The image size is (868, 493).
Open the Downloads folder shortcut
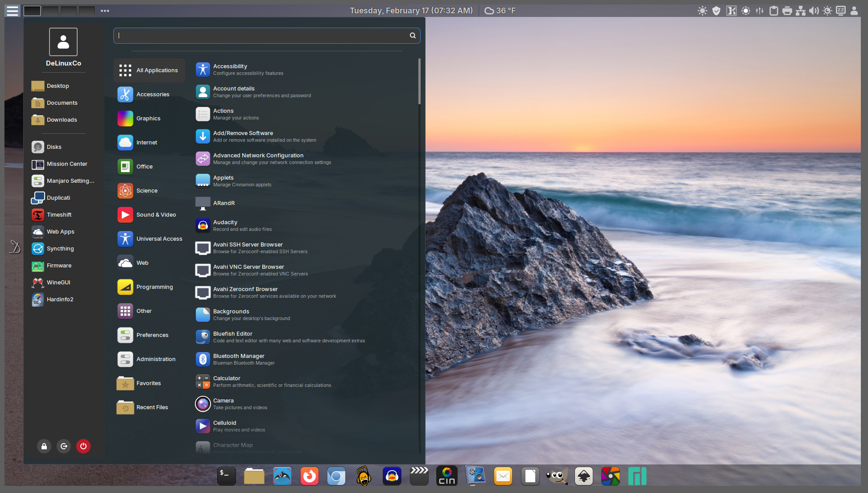click(62, 120)
